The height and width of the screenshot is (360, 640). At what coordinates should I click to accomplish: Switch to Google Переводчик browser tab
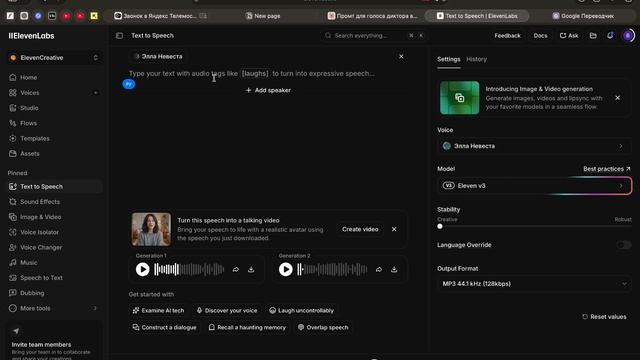coord(583,16)
